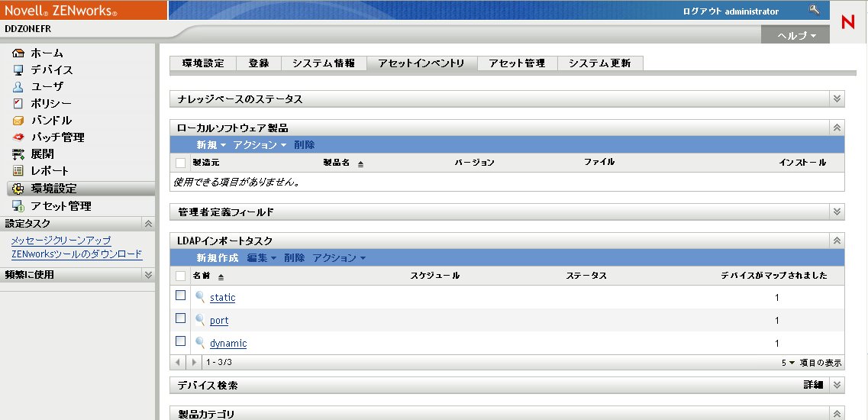Click 新規作成 in LDAP import tasks
Screen dimensions: 868x420
point(217,258)
